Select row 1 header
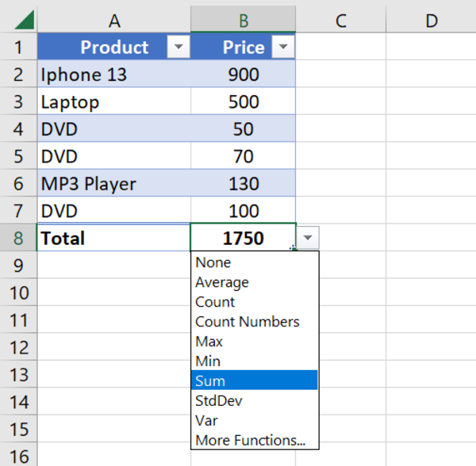The image size is (476, 466). pos(18,47)
